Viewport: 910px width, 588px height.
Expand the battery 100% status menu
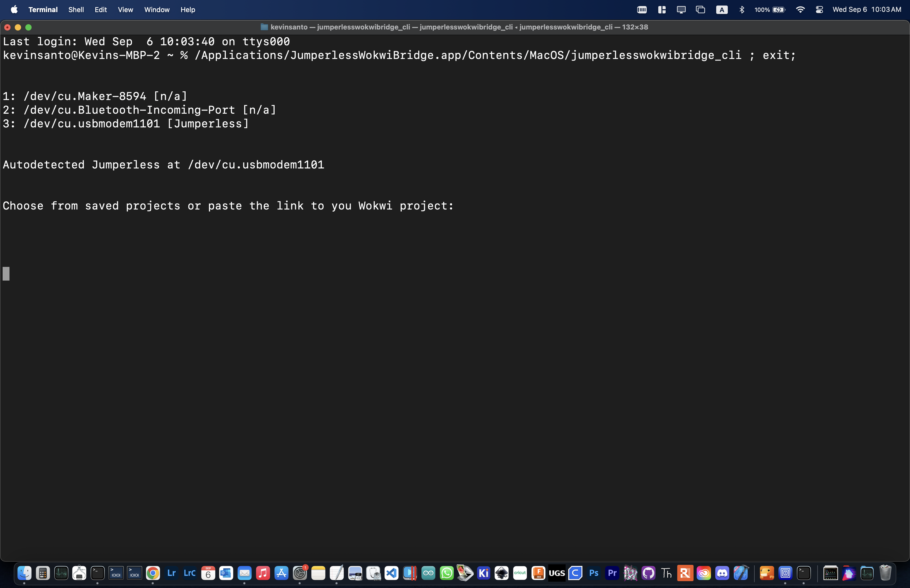pyautogui.click(x=770, y=9)
